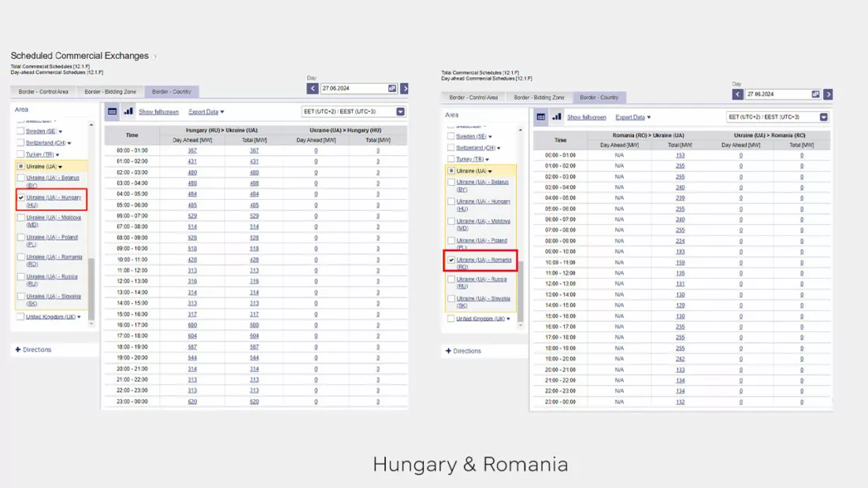Check Ukraine (UA) - Poland box in Hungary panel
The height and width of the screenshot is (488, 868).
(x=21, y=238)
